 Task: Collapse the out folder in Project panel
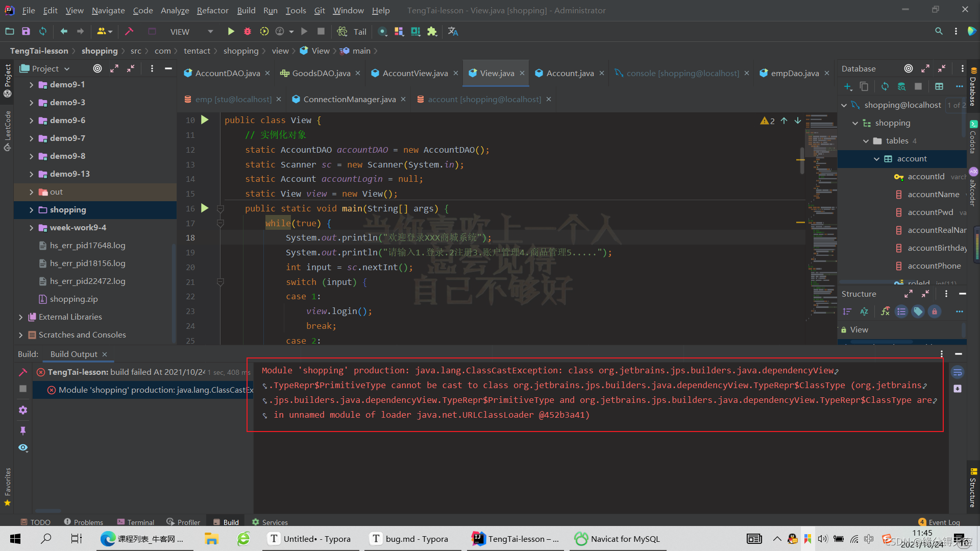[x=32, y=191]
